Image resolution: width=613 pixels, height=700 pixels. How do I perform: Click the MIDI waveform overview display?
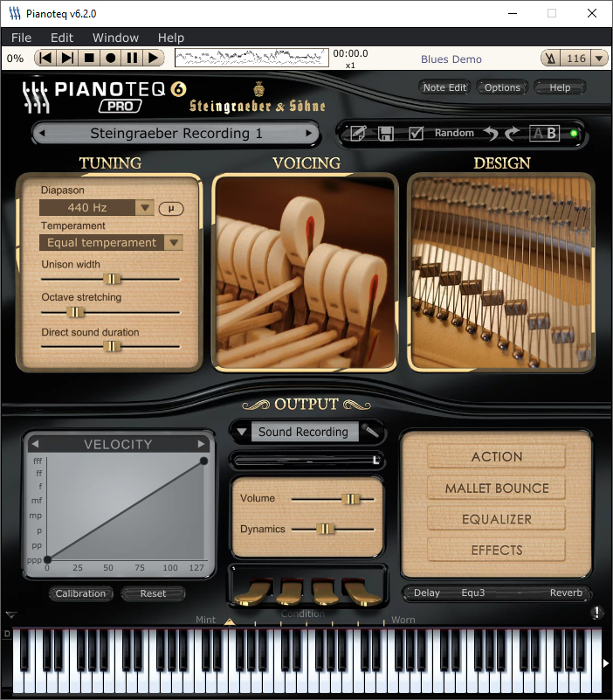click(251, 58)
